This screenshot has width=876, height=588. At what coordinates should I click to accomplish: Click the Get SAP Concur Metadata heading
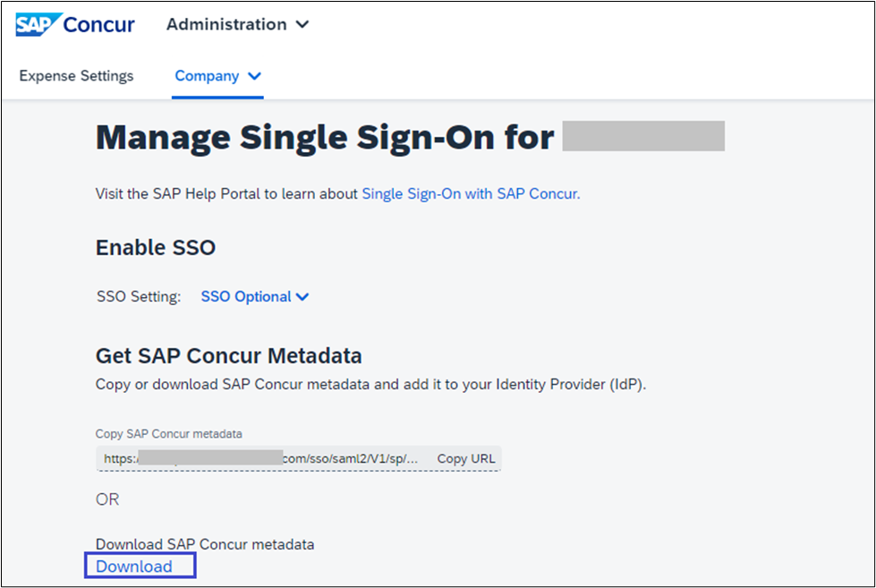(228, 355)
